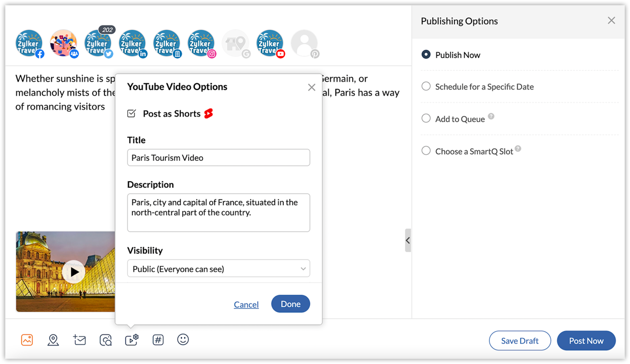Select the Zylker Travel YouTube channel
The height and width of the screenshot is (364, 630).
269,43
